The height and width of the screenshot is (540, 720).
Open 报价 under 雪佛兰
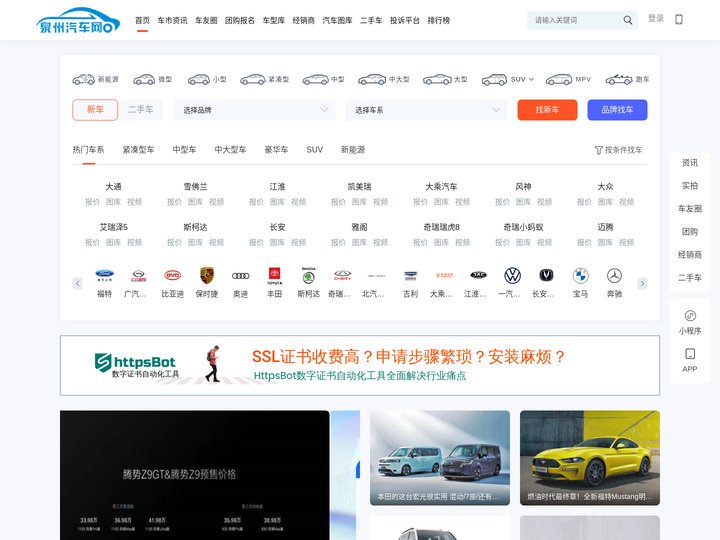click(x=174, y=202)
